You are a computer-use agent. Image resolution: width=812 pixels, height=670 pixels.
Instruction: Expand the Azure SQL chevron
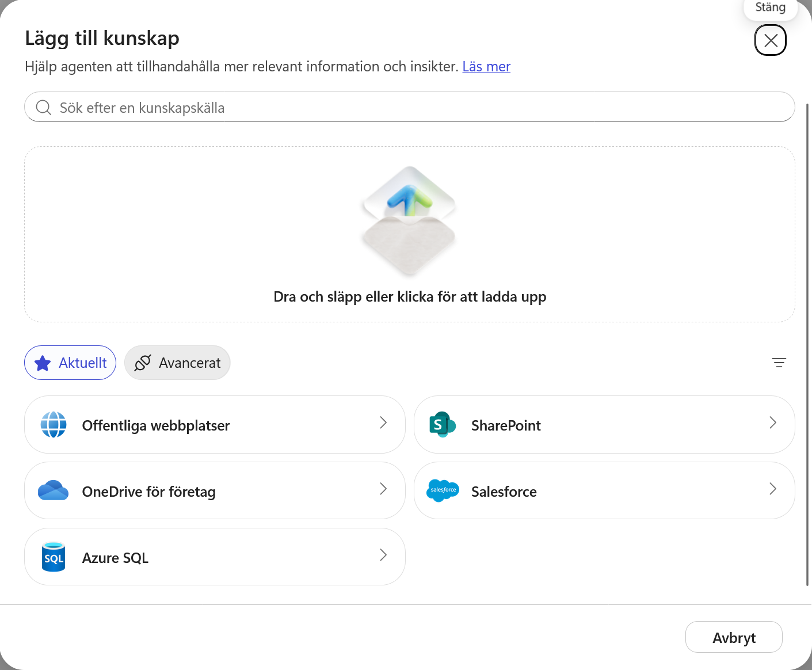tap(383, 555)
